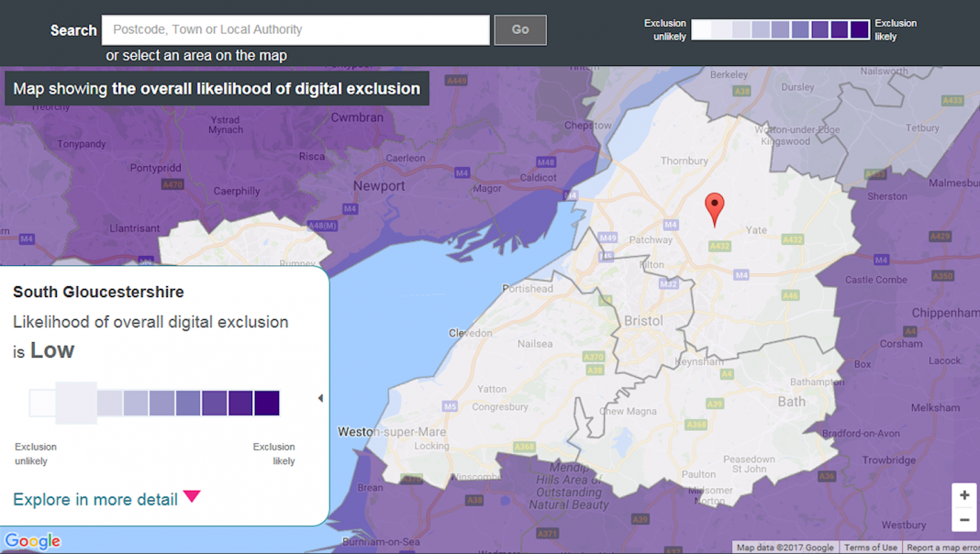Open the Explore in more detail link
Viewport: 980px width, 554px height.
coord(95,500)
